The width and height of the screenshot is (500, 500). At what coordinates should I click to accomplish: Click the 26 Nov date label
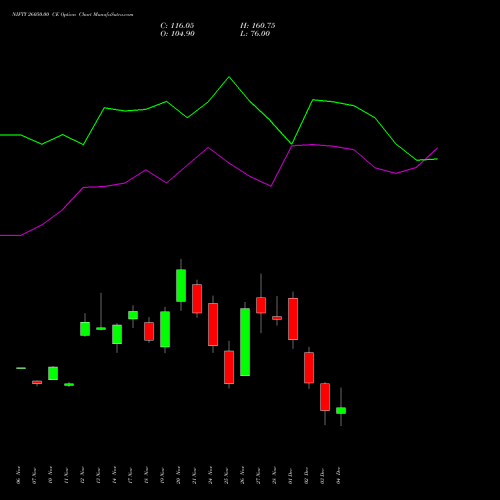(x=242, y=475)
